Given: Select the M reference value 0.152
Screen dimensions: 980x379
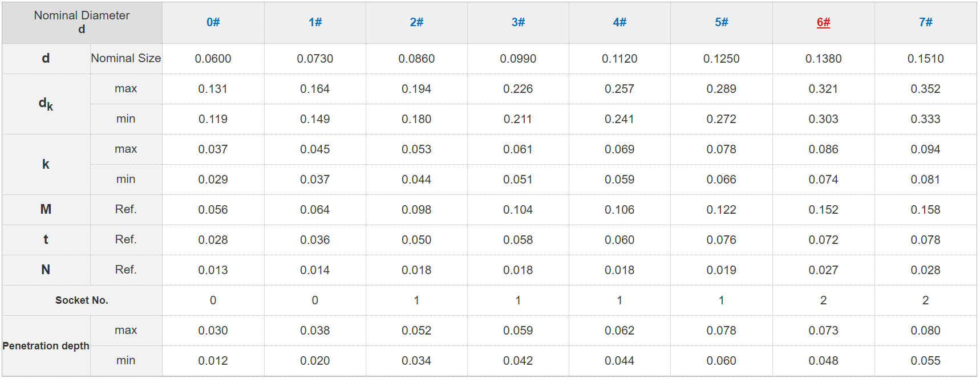Looking at the screenshot, I should click(823, 210).
